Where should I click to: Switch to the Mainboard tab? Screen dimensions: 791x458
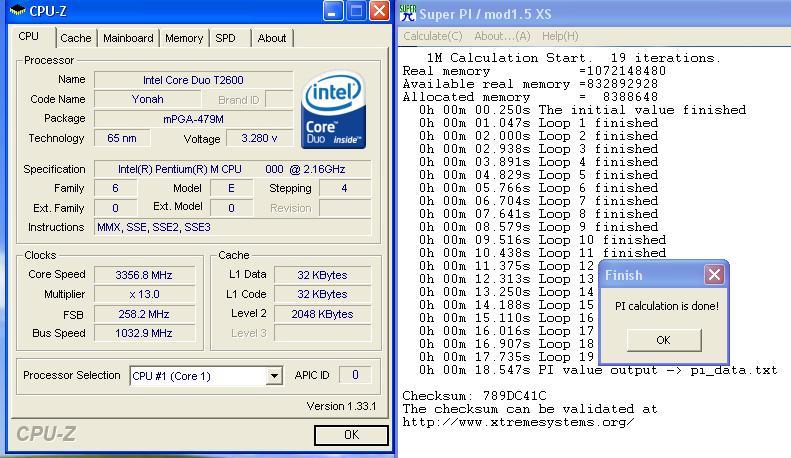tap(128, 38)
